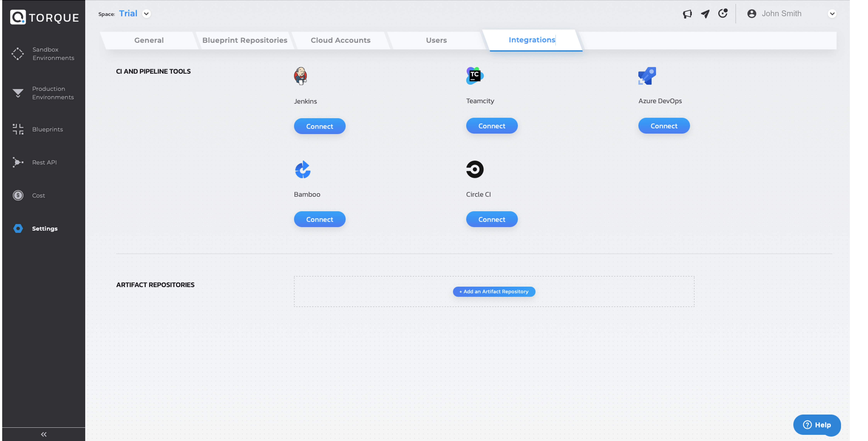Screen dimensions: 868x441
Task: Connect the Azure DevOps integration
Action: 663,126
